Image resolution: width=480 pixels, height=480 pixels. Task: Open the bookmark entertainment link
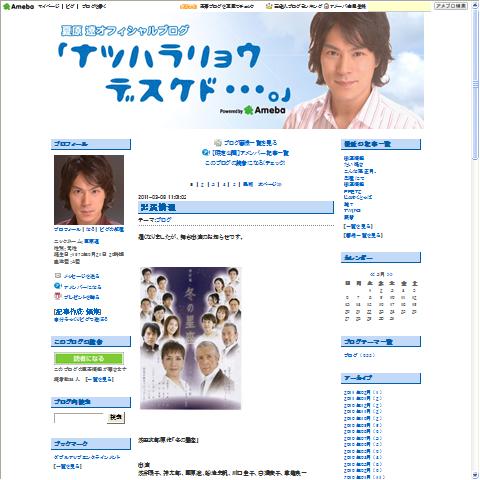point(87,457)
